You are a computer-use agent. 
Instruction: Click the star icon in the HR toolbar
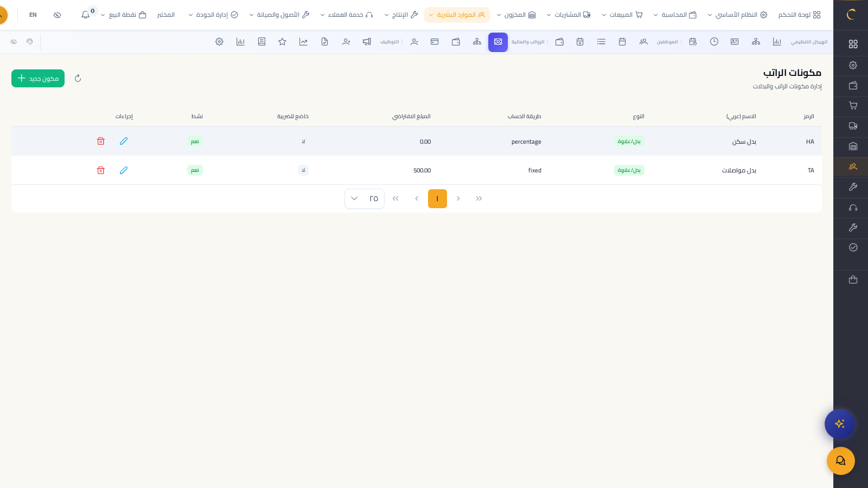coord(282,42)
